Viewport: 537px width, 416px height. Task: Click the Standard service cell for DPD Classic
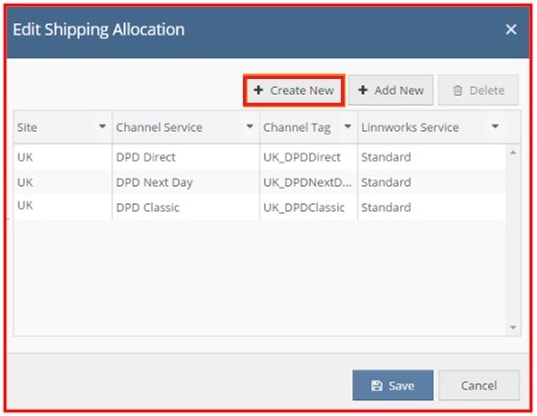pyautogui.click(x=386, y=207)
